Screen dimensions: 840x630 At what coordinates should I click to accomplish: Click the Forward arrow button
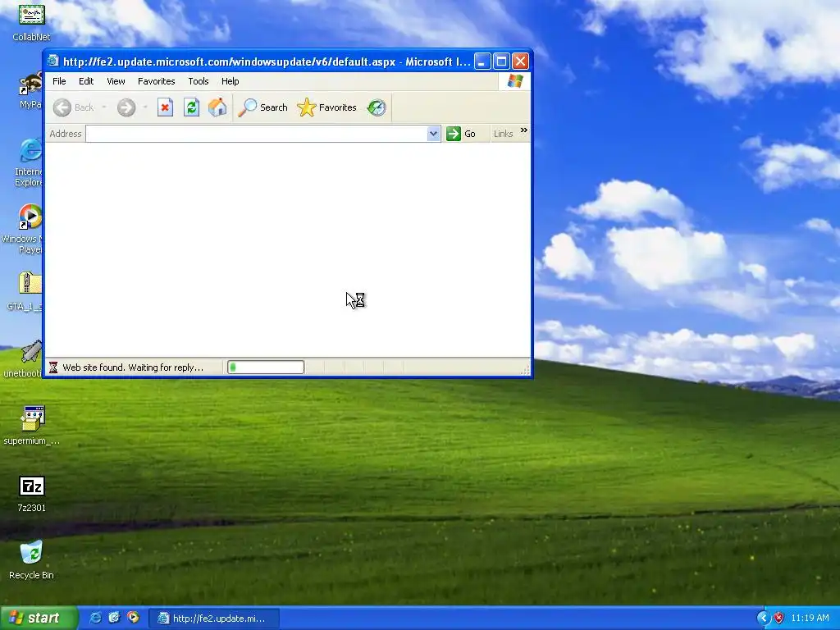coord(126,107)
